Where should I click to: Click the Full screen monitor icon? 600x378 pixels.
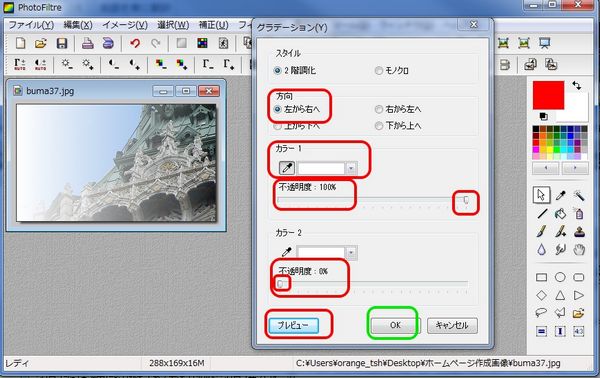(x=545, y=43)
